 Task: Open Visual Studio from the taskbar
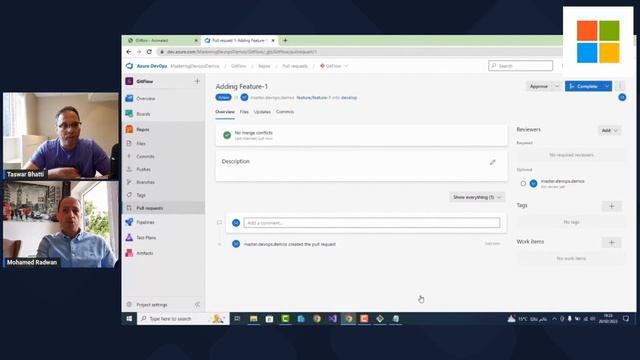333,319
